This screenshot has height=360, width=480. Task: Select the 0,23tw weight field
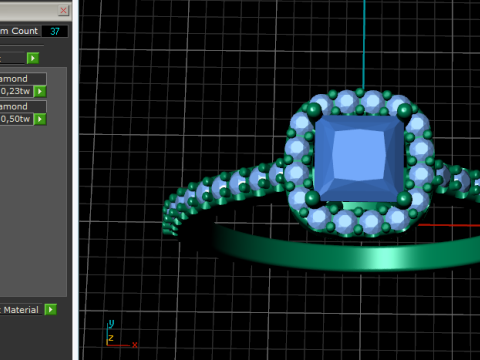pos(16,91)
